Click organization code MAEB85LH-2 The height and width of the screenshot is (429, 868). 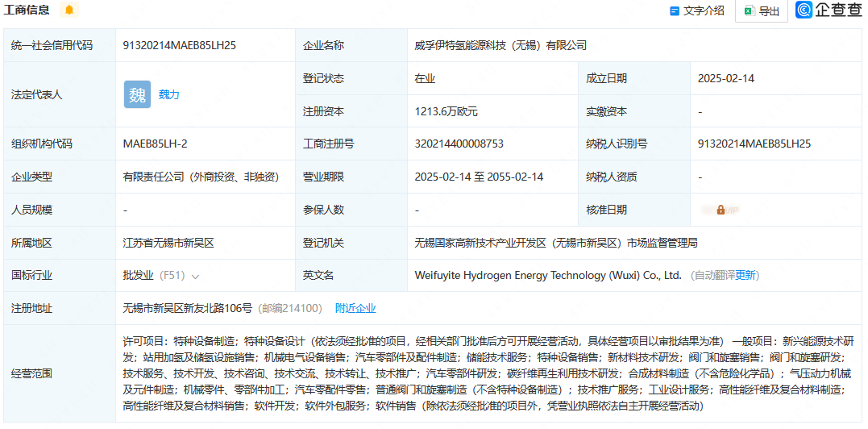click(155, 144)
